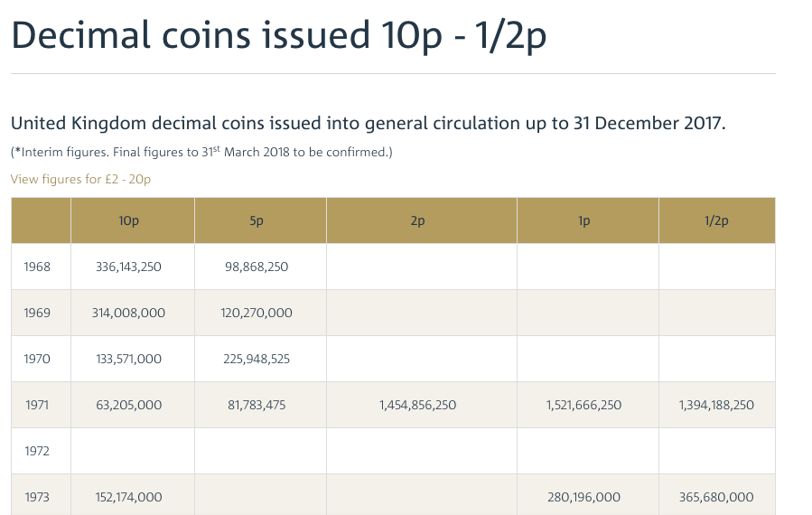Image resolution: width=812 pixels, height=515 pixels.
Task: Select the 1p column header
Action: 584,220
